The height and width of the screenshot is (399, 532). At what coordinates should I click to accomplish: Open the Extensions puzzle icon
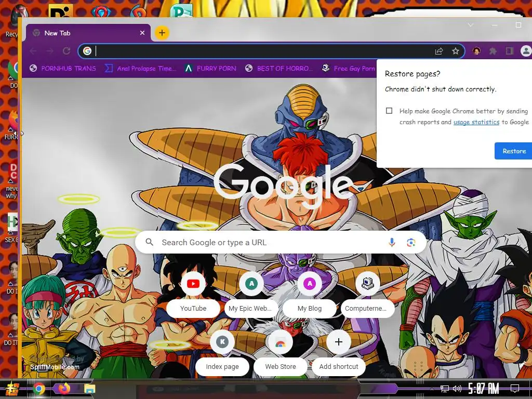pyautogui.click(x=493, y=51)
